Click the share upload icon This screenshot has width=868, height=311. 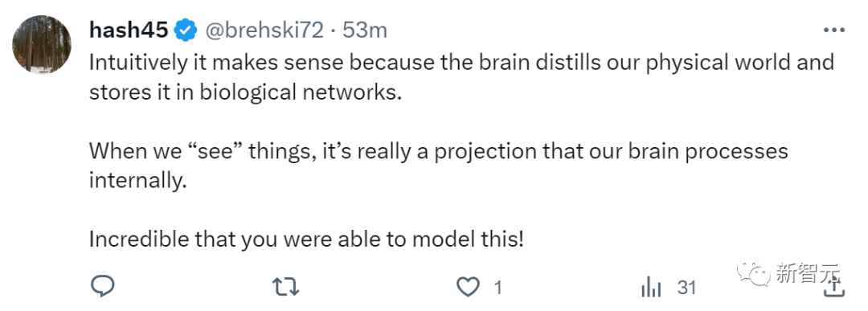833,286
